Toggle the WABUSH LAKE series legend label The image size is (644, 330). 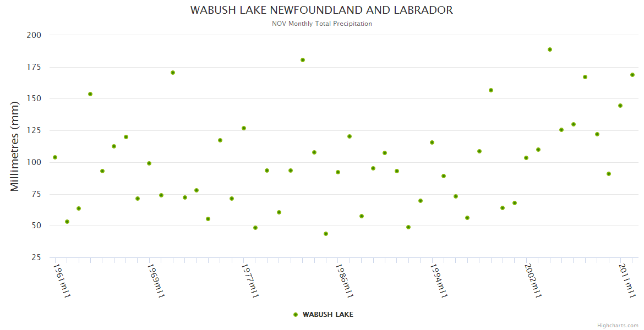coord(328,315)
